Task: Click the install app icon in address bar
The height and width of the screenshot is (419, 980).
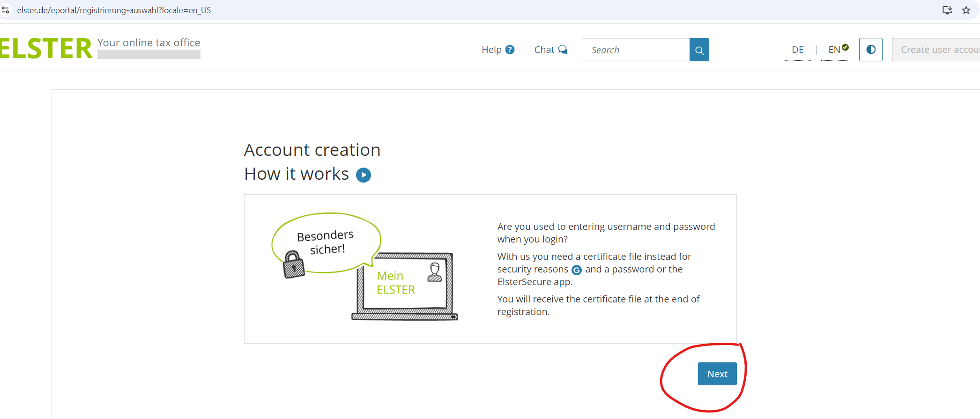Action: click(x=947, y=10)
